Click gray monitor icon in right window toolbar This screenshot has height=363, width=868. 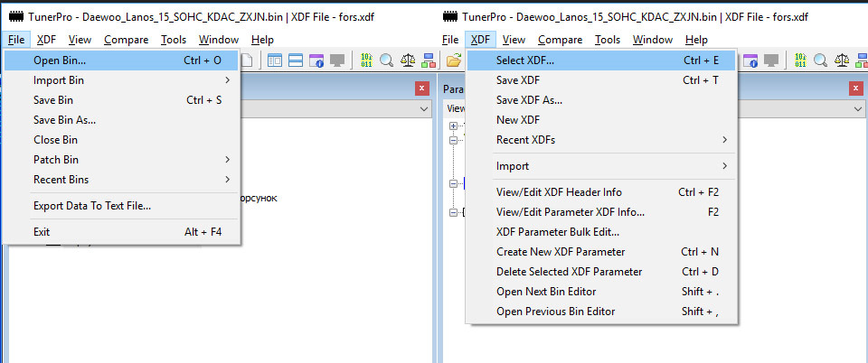(x=771, y=60)
